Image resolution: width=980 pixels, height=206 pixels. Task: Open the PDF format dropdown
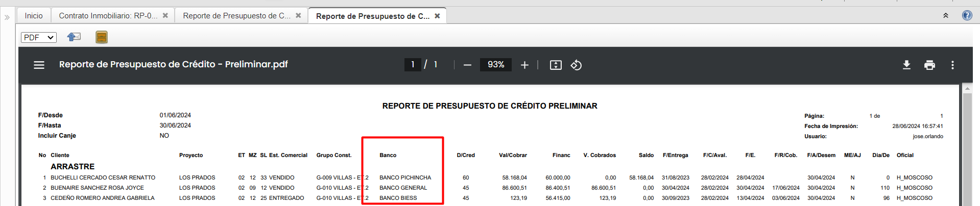[39, 37]
